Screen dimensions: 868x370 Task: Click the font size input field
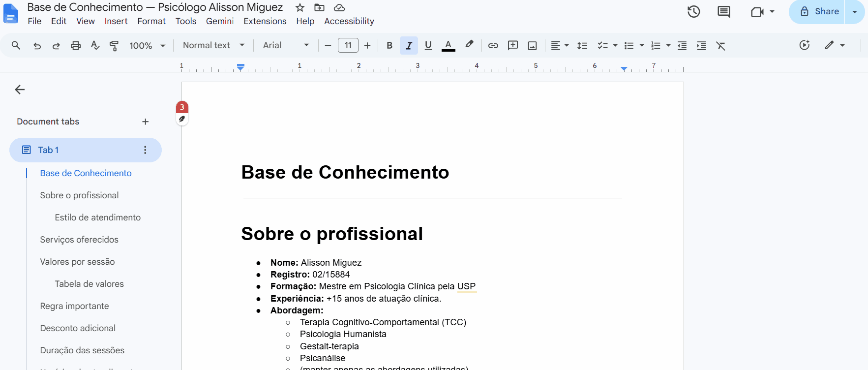coord(348,45)
